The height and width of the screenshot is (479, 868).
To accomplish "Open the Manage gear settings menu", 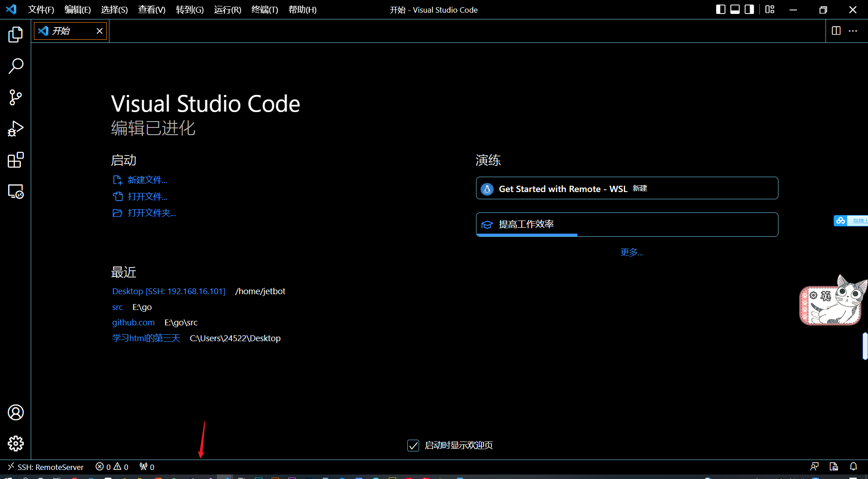I will point(15,443).
